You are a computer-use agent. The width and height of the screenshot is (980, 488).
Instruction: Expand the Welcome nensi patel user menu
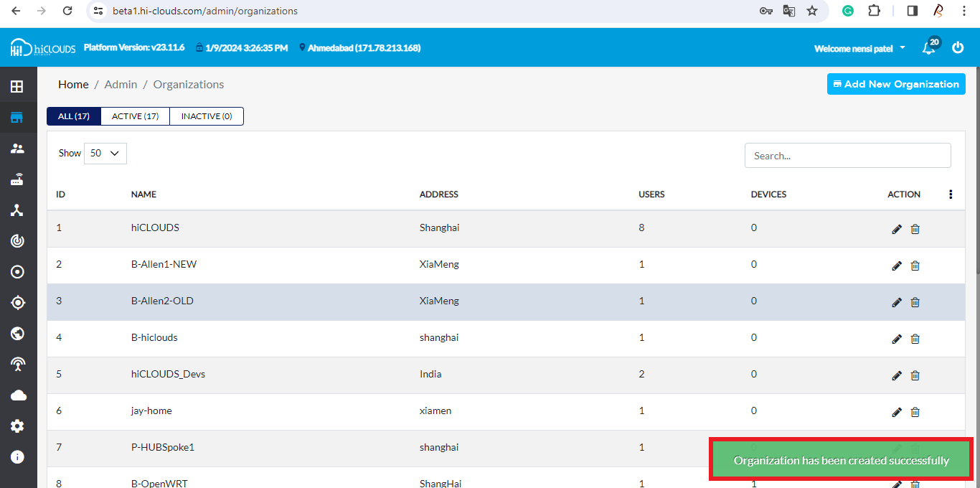coord(859,48)
